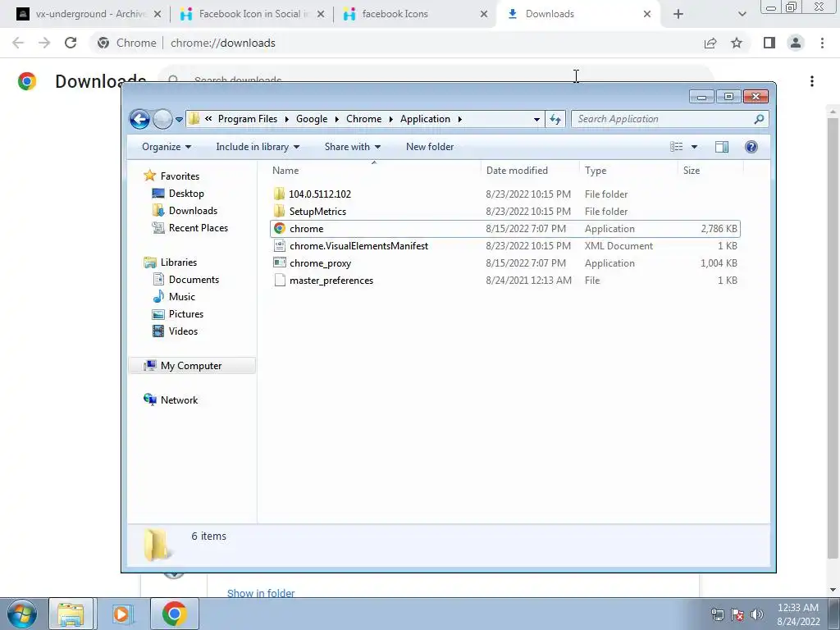Expand the address bar history dropdown
This screenshot has height=630, width=840.
(x=536, y=120)
